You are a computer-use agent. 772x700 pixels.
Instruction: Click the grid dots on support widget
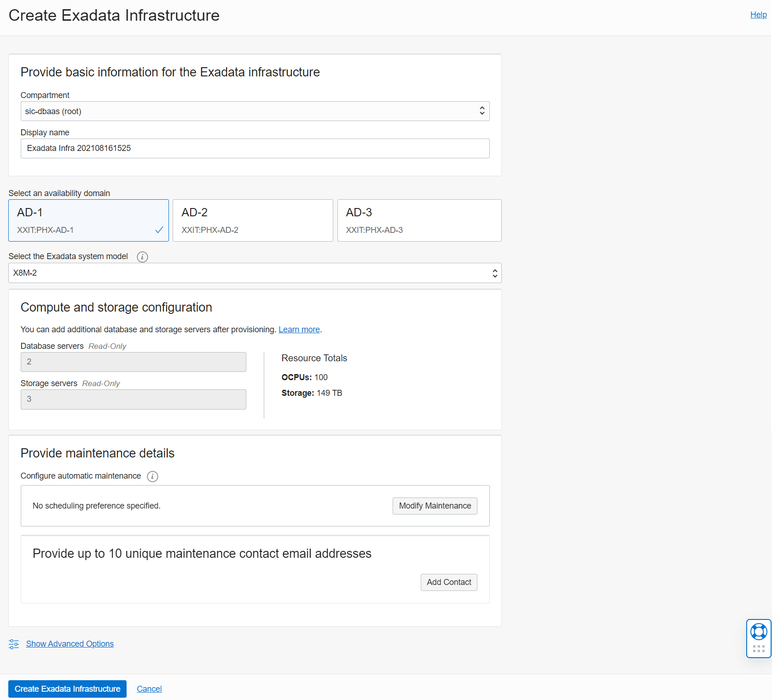click(x=758, y=649)
